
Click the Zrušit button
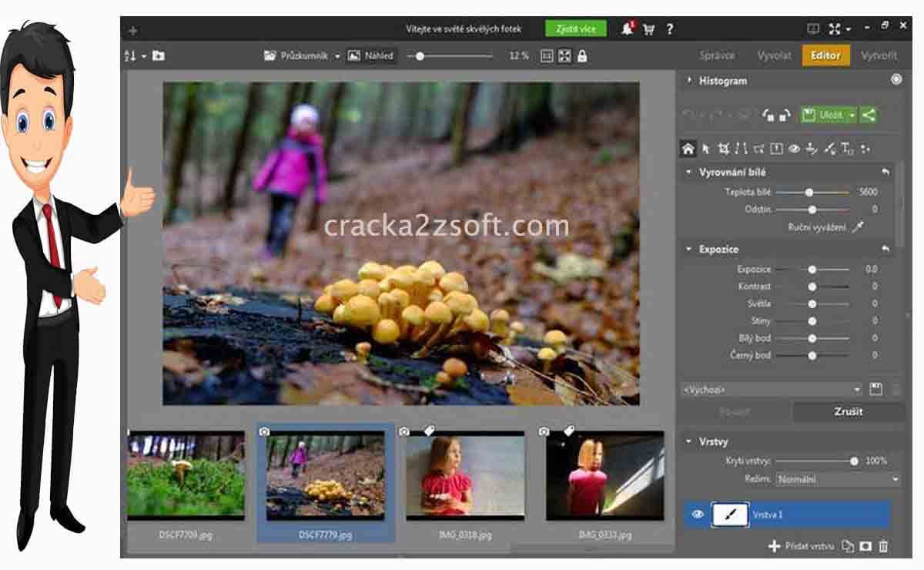pyautogui.click(x=849, y=411)
